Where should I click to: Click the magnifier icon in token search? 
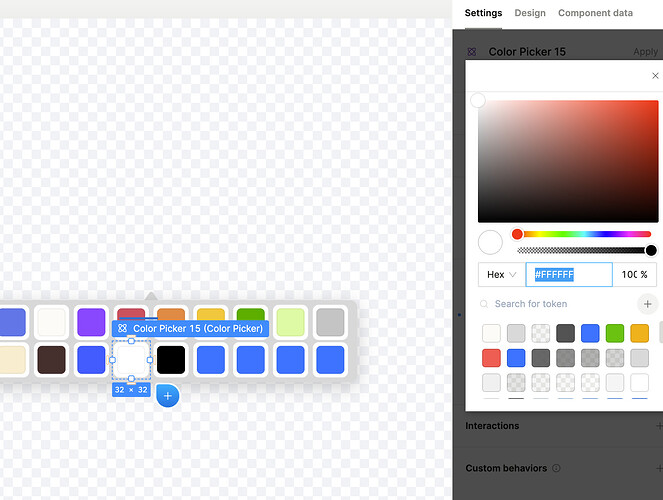(484, 304)
